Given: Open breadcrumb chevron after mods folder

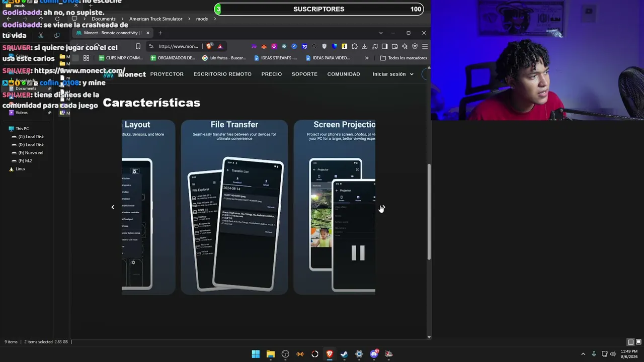Looking at the screenshot, I should click(215, 19).
